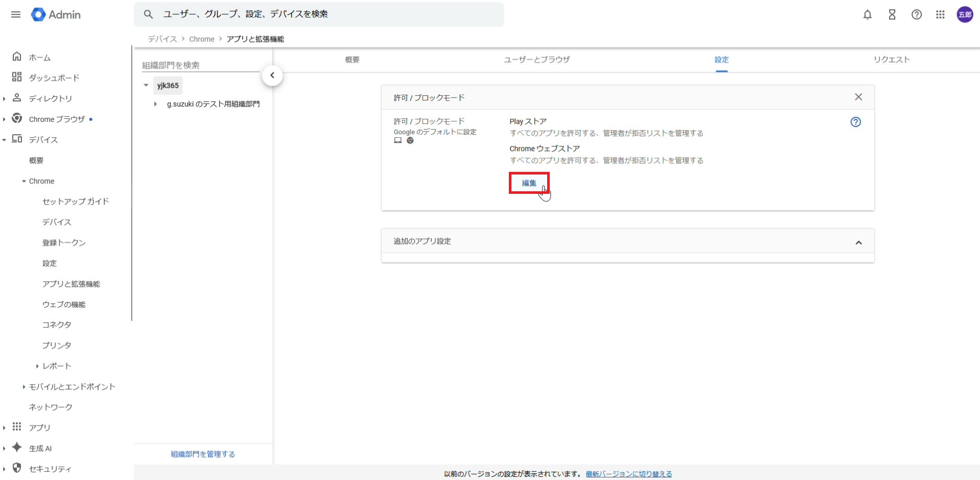Viewport: 980px width, 480px height.
Task: Collapse the yjk365 organization tree
Action: pyautogui.click(x=146, y=85)
